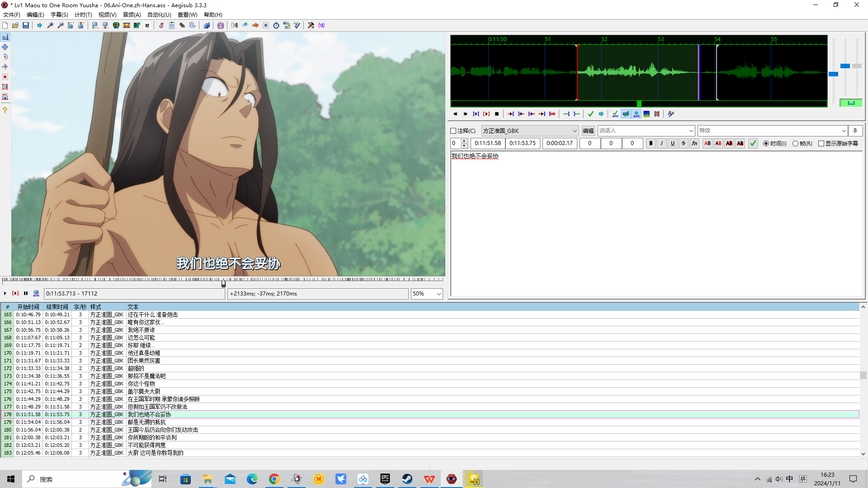Toggle link between vertical zoom and volume sliders
The image size is (868, 488).
click(x=851, y=103)
